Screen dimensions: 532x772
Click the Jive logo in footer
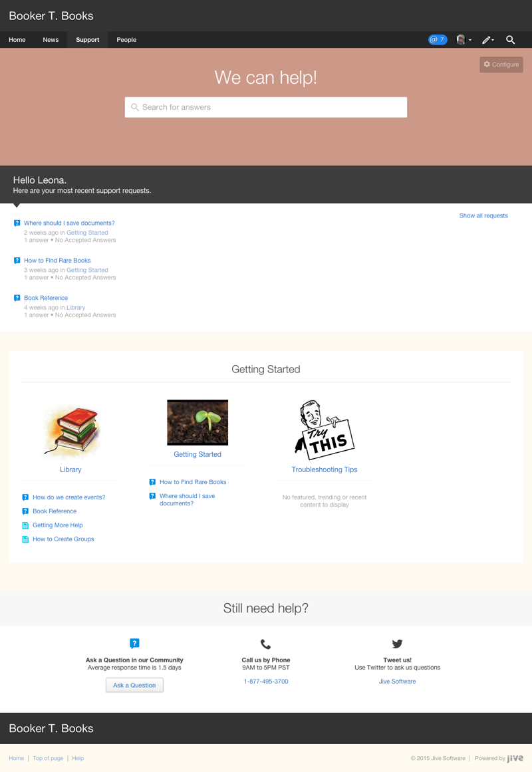pyautogui.click(x=515, y=758)
